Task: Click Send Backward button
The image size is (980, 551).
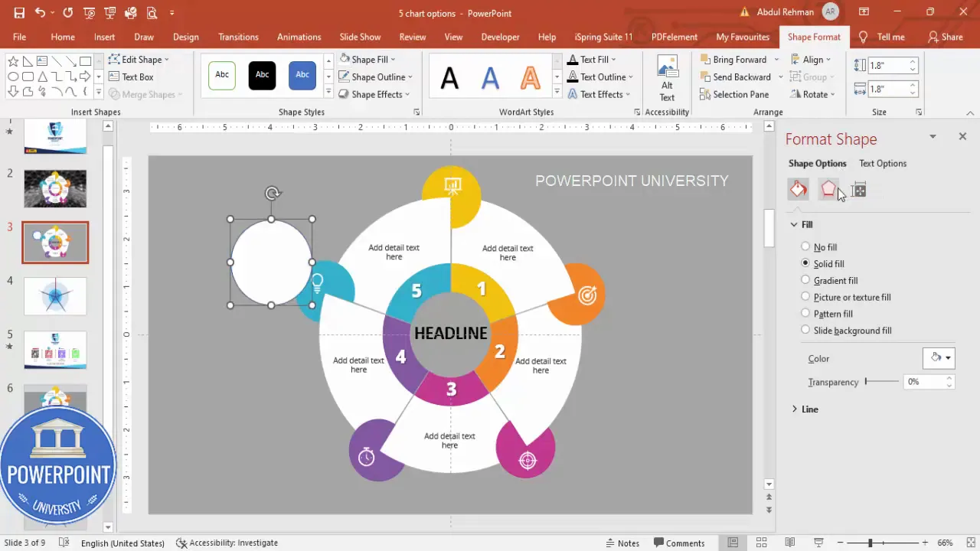Action: click(x=735, y=77)
